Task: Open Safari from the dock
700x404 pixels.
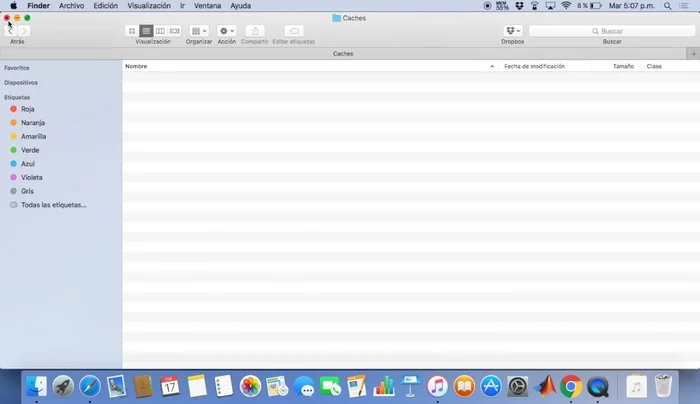Action: [90, 386]
